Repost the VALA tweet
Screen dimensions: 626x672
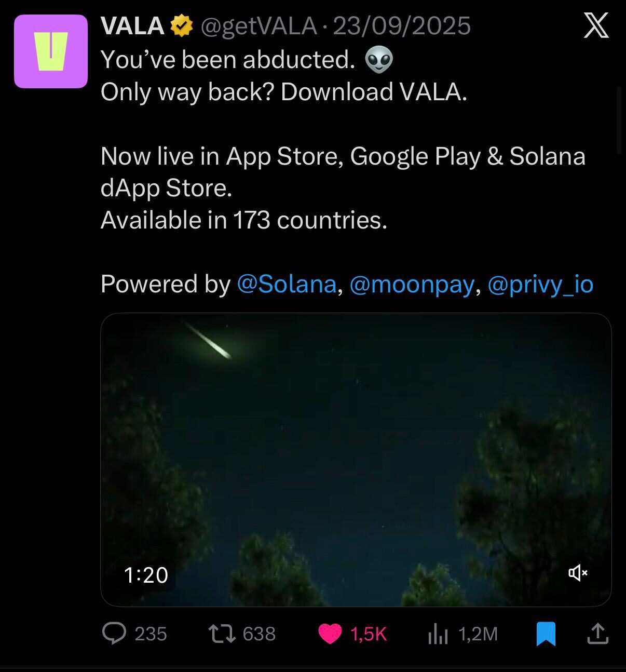point(222,633)
